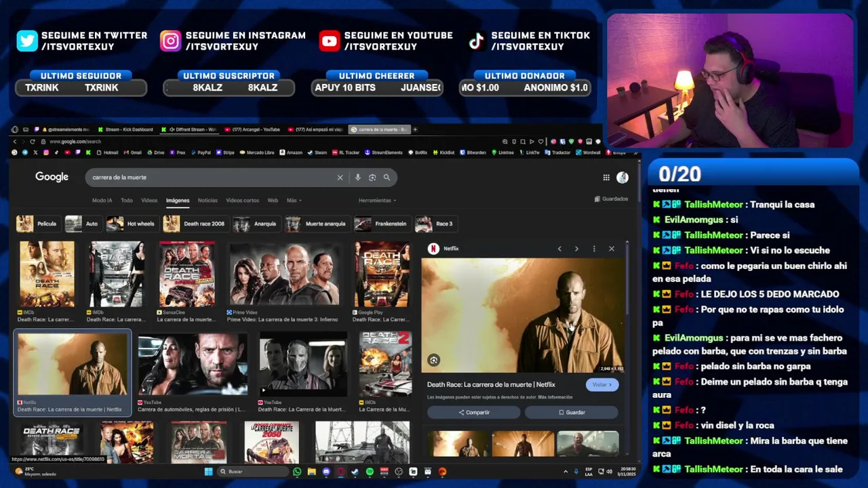The height and width of the screenshot is (488, 868).
Task: Expand the Más search options dropdown
Action: coord(294,201)
